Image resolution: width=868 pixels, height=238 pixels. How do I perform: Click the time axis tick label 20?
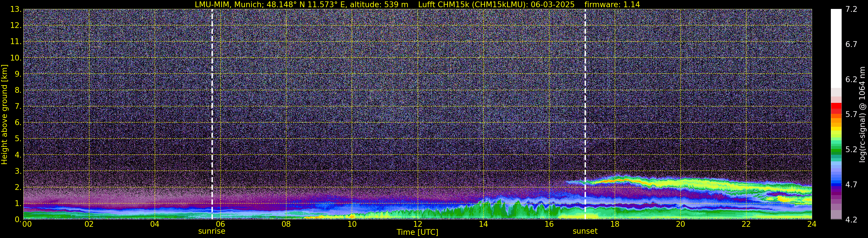(x=680, y=224)
